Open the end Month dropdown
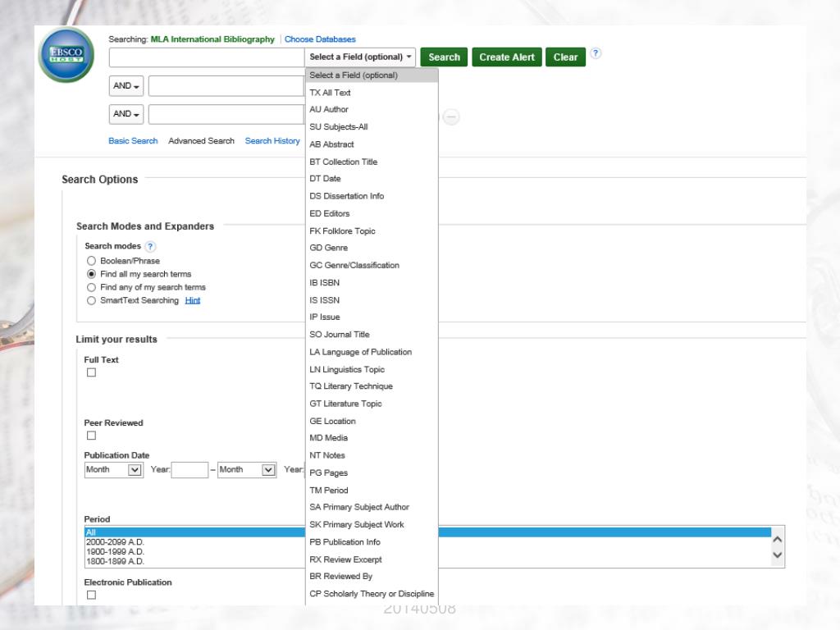The height and width of the screenshot is (630, 840). 247,470
